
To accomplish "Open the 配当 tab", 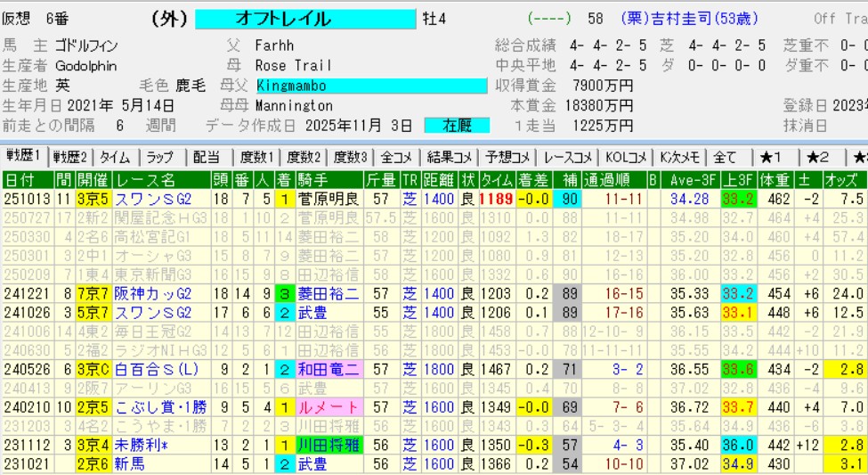I will [207, 157].
